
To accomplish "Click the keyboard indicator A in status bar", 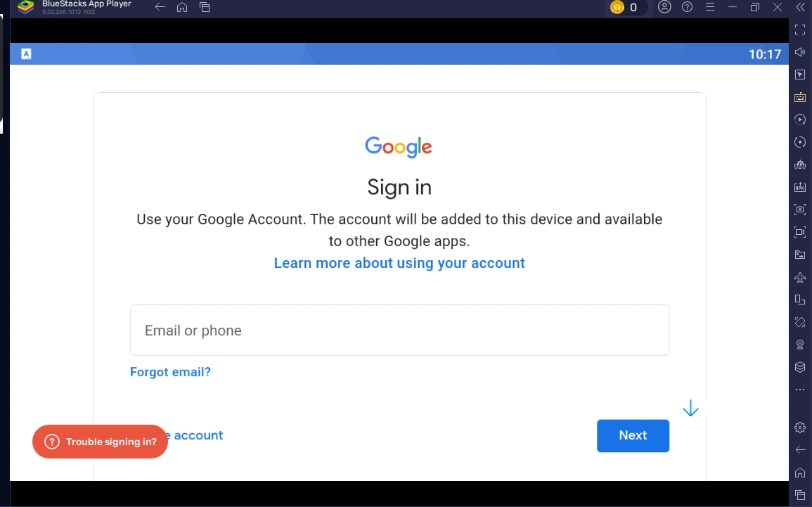I will point(26,54).
